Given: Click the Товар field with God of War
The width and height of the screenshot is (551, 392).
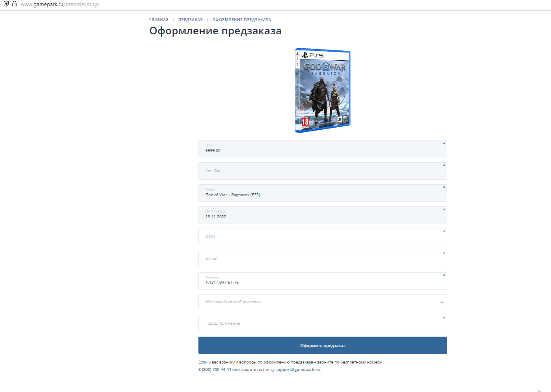Looking at the screenshot, I should [323, 193].
